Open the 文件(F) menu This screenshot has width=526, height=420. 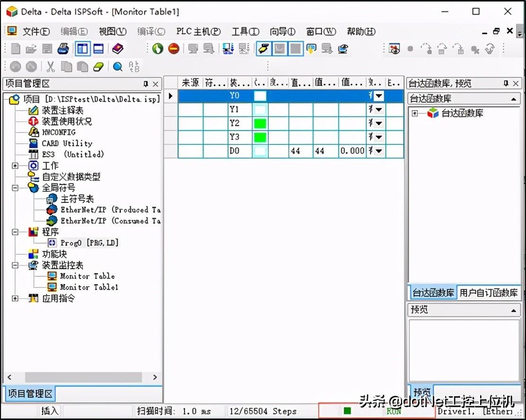coord(36,32)
